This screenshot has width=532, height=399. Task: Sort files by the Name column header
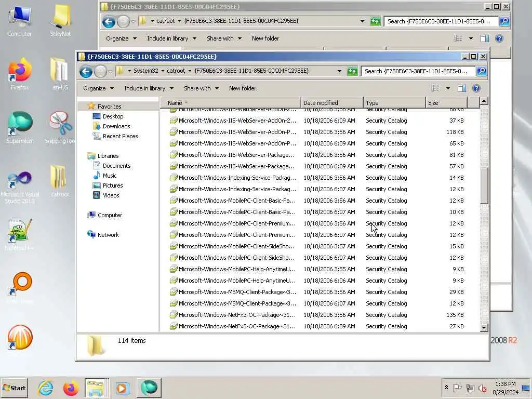pyautogui.click(x=230, y=102)
